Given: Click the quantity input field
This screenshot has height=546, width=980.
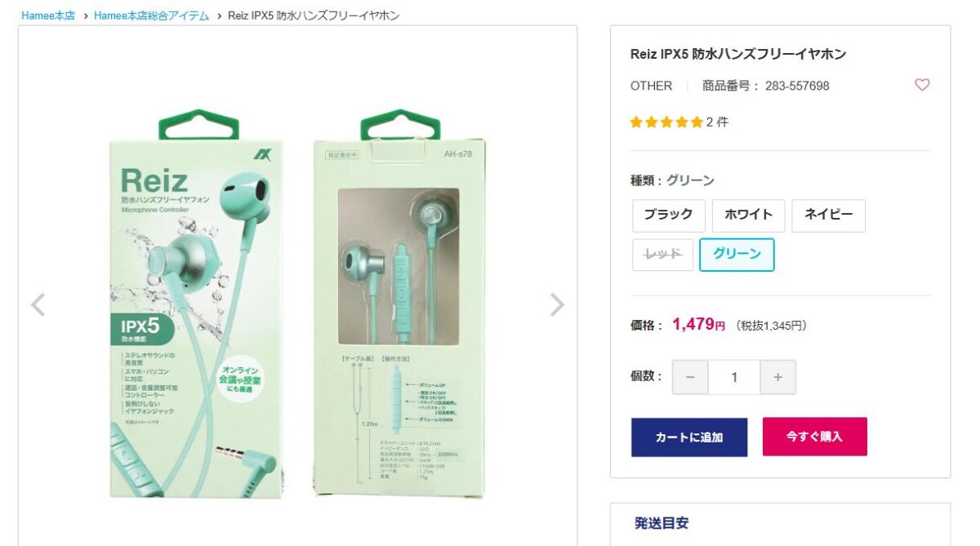Looking at the screenshot, I should (x=734, y=377).
